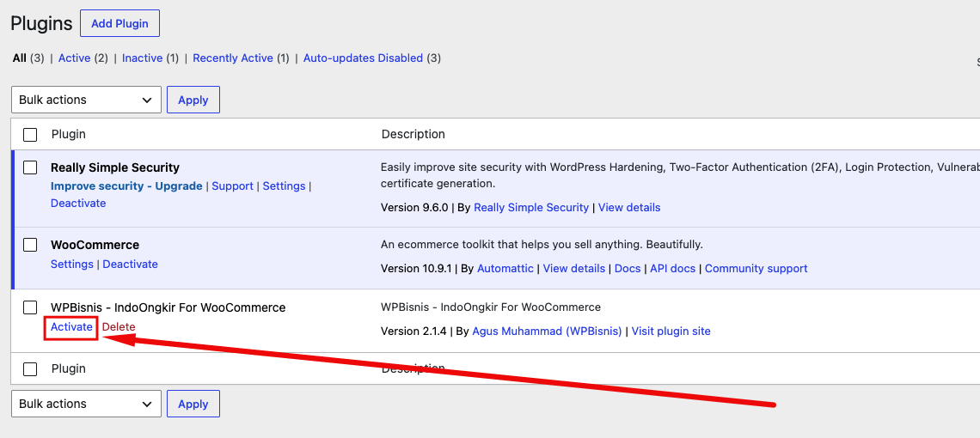Click the Version 9.6.0 text

coord(414,208)
